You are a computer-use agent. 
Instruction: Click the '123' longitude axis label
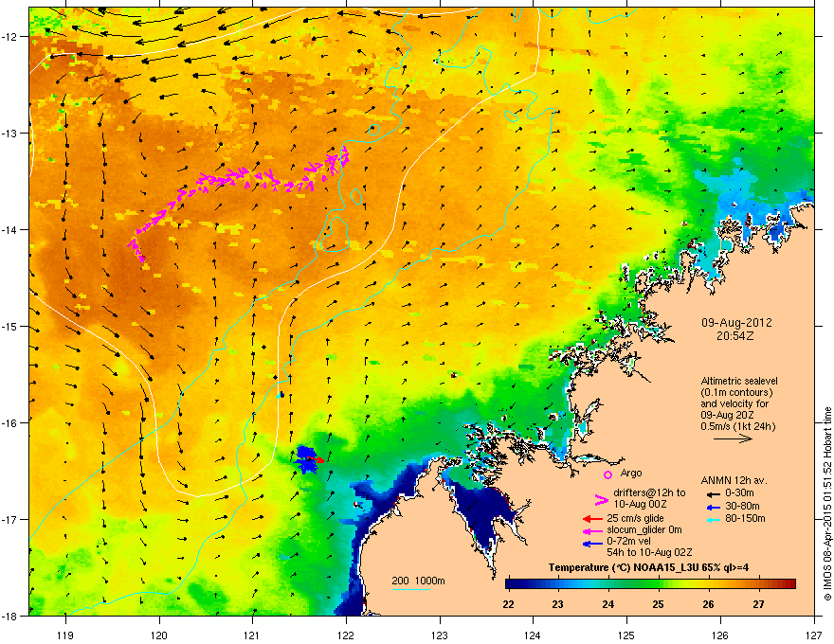coord(440,635)
